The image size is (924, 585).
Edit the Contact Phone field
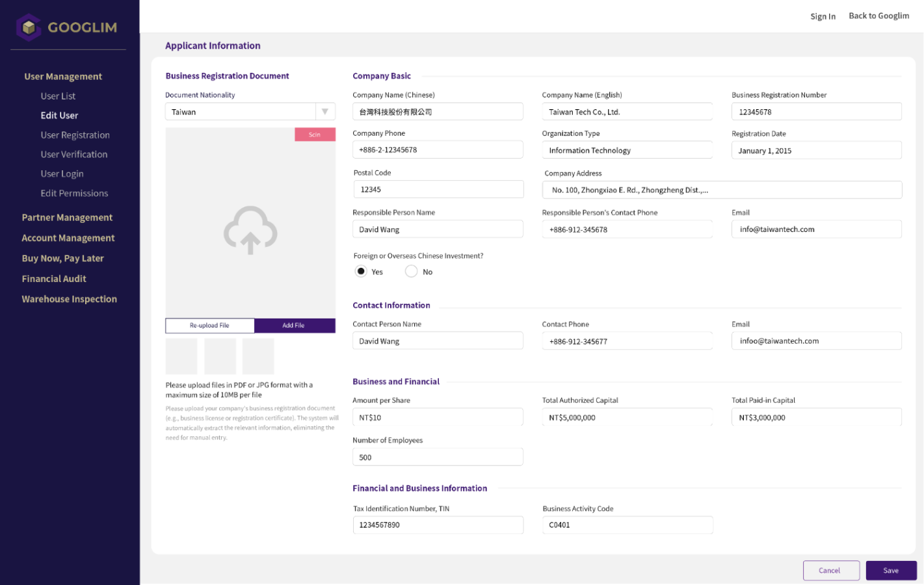tap(627, 341)
